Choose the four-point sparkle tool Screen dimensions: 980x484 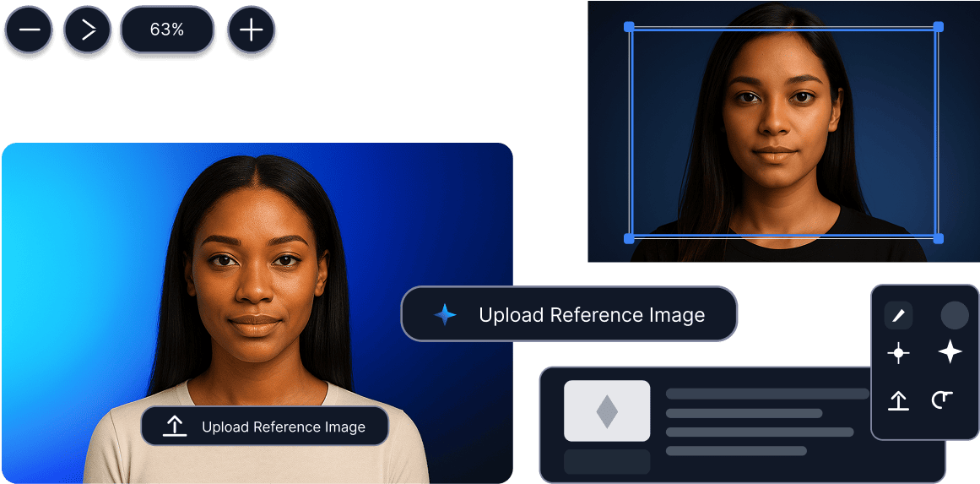pos(950,352)
